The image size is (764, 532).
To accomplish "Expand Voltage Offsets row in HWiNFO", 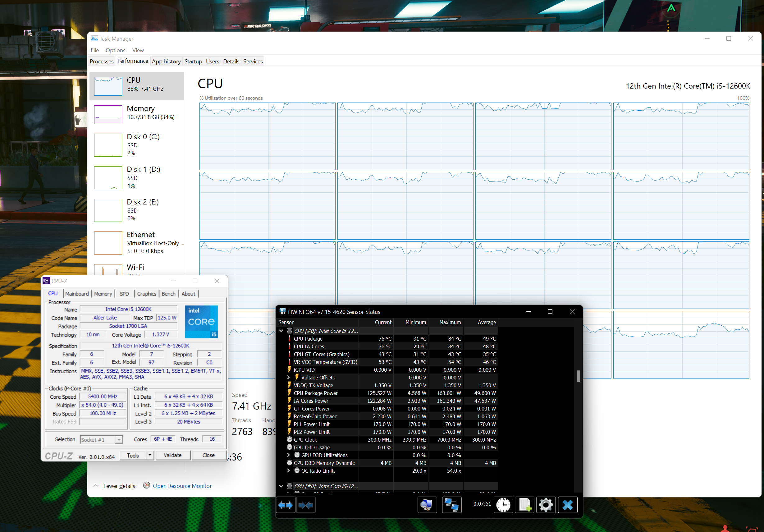I will (289, 378).
